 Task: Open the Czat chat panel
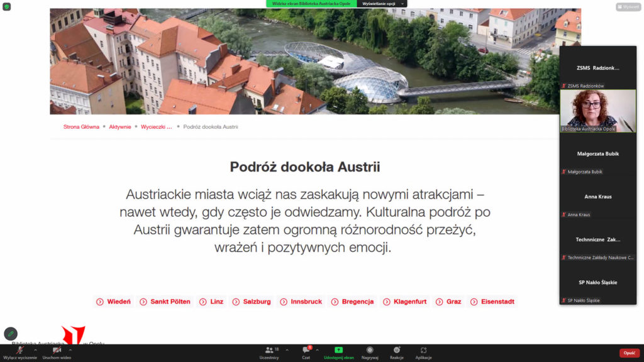coord(306,352)
